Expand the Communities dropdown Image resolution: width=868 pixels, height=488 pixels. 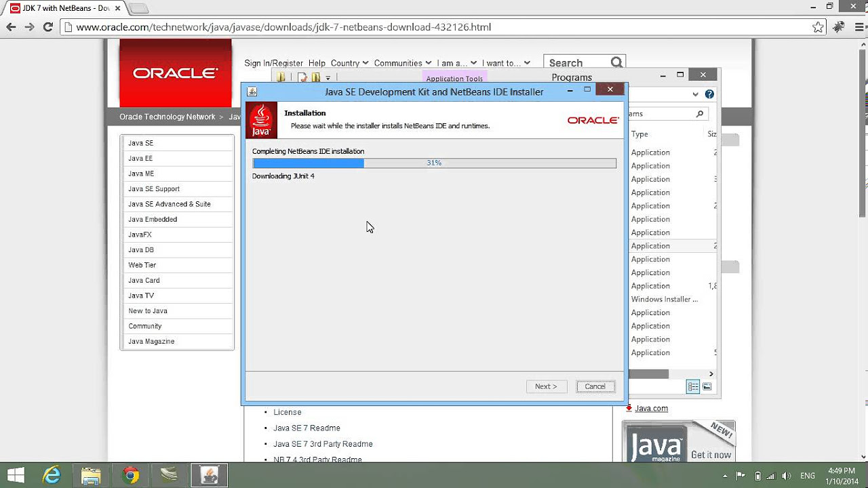[x=403, y=63]
